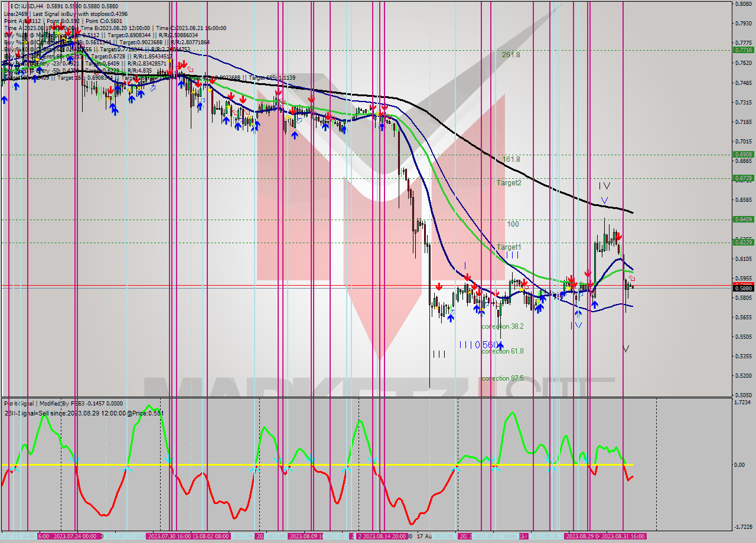Click the green 0.6728 price level tag
The height and width of the screenshot is (543, 756).
coord(743,178)
